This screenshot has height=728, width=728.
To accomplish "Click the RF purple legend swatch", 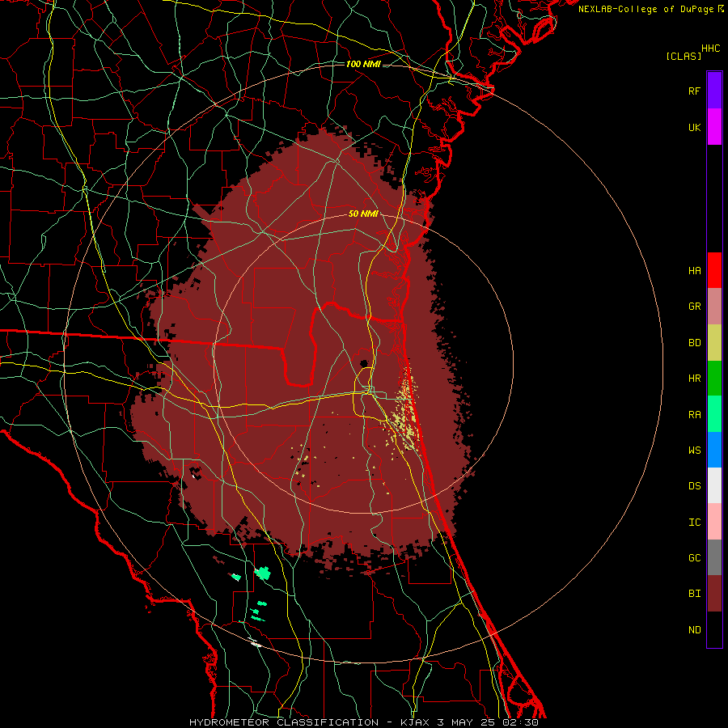I will [714, 91].
